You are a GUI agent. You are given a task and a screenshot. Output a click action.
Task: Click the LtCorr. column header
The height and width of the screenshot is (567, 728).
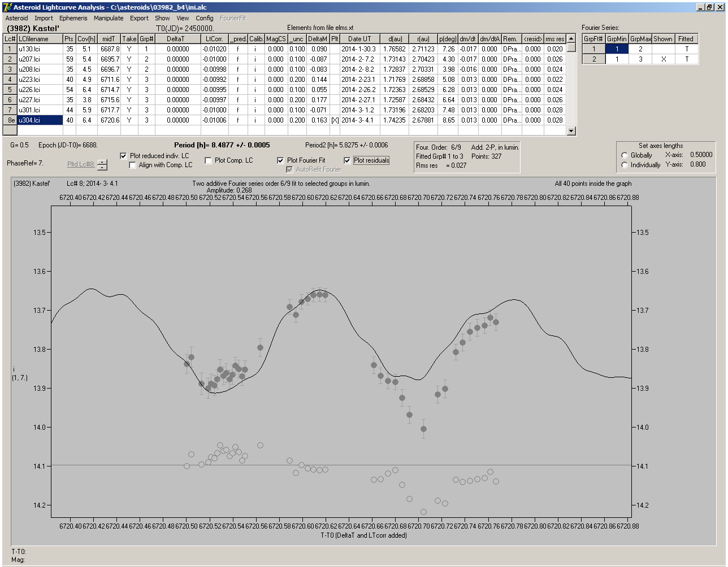coord(214,39)
